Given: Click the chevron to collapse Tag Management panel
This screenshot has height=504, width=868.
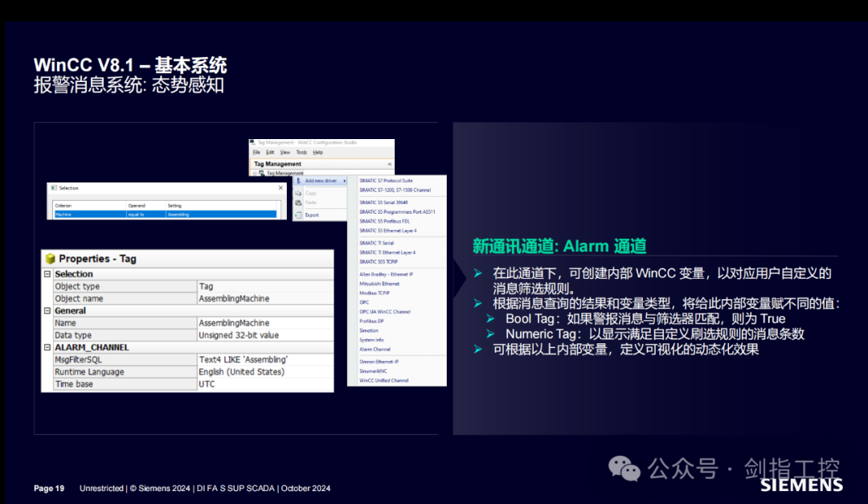Looking at the screenshot, I should click(x=389, y=164).
